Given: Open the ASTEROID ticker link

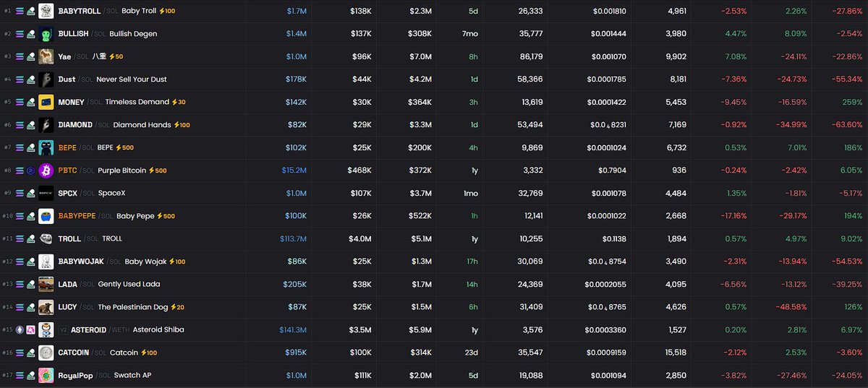Looking at the screenshot, I should coord(88,329).
